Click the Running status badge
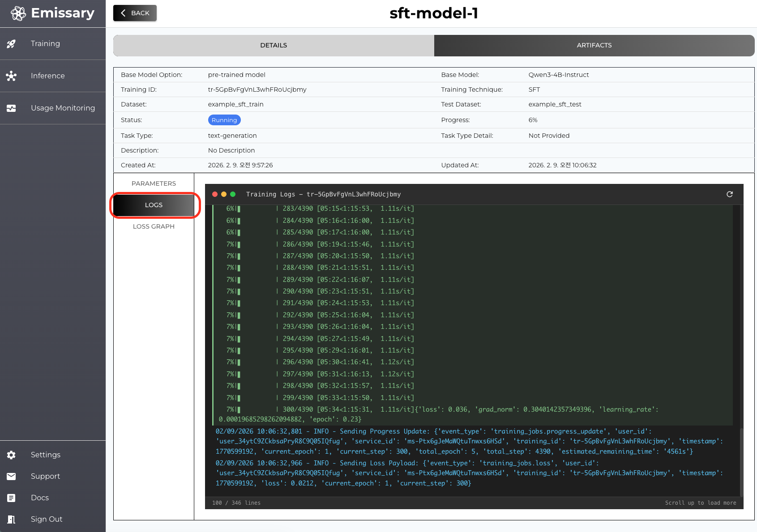Viewport: 757px width, 532px height. [224, 120]
